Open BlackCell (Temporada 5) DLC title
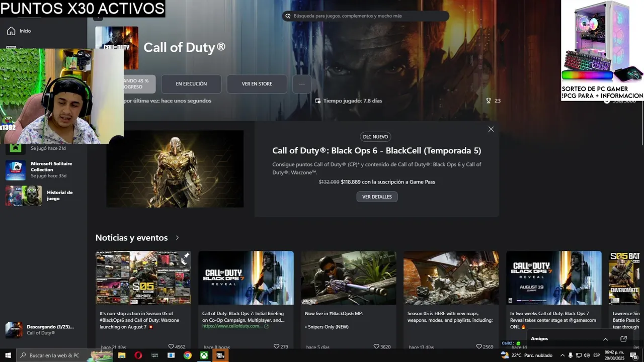Viewport: 644px width, 362px height. click(x=376, y=150)
